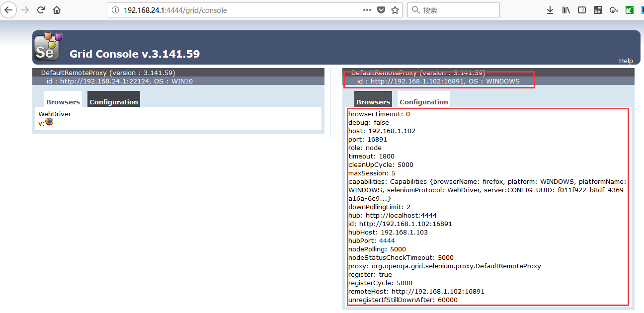This screenshot has width=644, height=313.
Task: Click proxy DefaultRemoteProxy class entry
Action: [x=445, y=266]
